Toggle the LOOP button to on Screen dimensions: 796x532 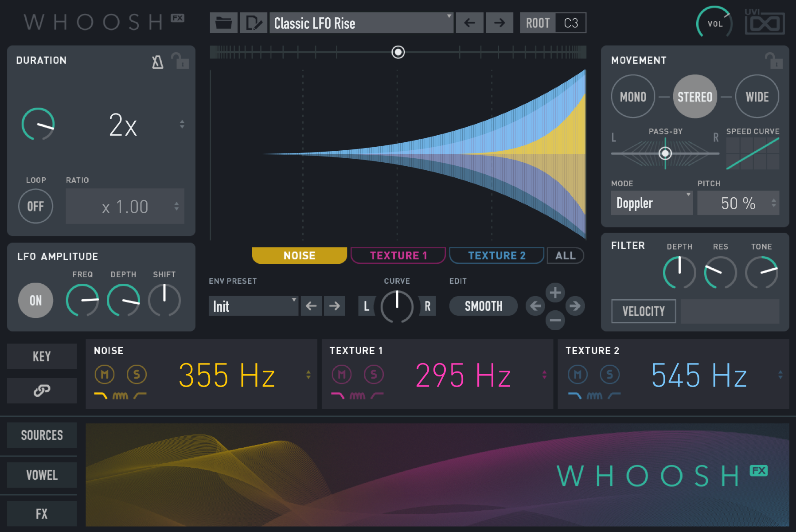click(35, 206)
